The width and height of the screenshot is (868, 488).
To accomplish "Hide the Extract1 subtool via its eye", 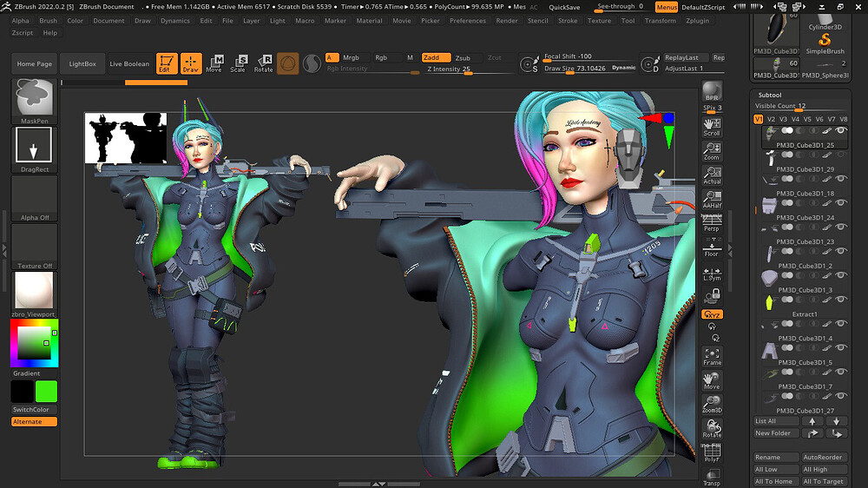I will [841, 300].
